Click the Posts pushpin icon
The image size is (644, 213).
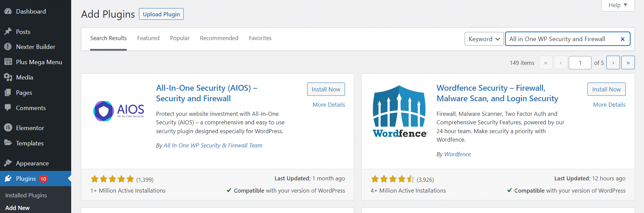click(x=8, y=32)
